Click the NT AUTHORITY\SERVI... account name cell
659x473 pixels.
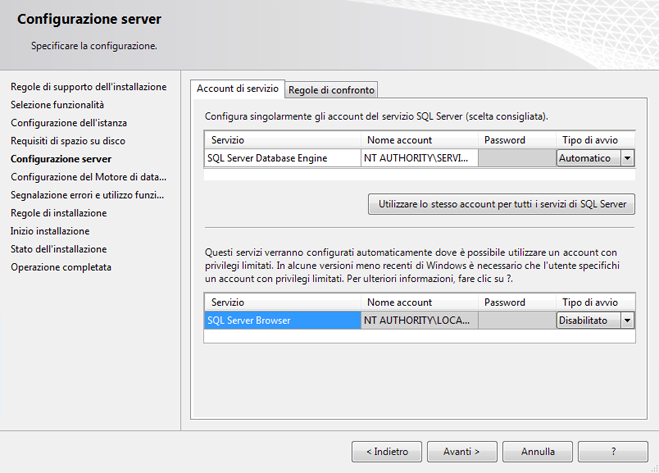[x=419, y=158]
